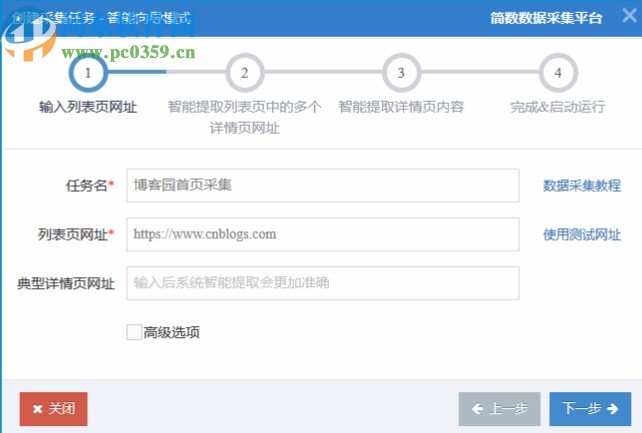Click the 典型详情页网址 field label
Viewport: 642px width, 433px height.
point(66,284)
